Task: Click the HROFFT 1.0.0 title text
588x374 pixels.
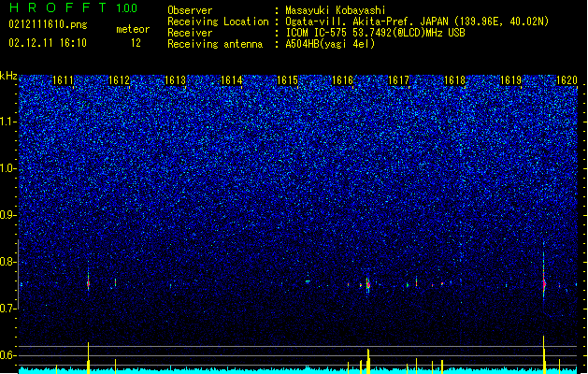Action: 73,7
